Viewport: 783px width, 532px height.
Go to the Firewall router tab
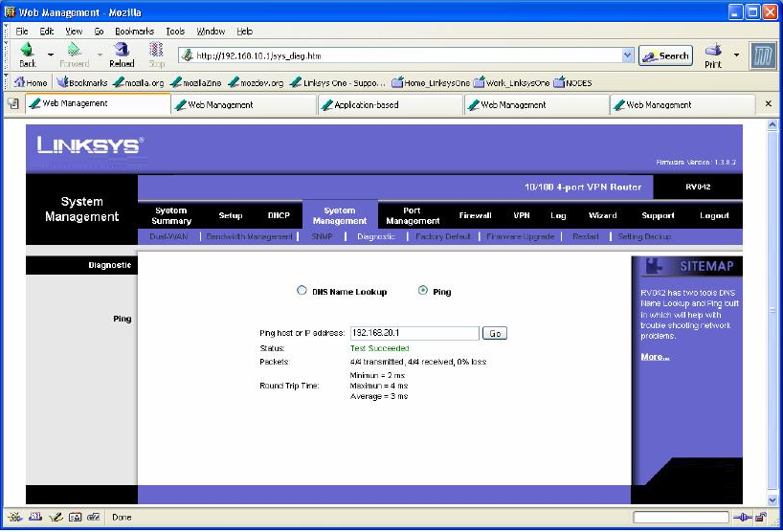pyautogui.click(x=475, y=215)
